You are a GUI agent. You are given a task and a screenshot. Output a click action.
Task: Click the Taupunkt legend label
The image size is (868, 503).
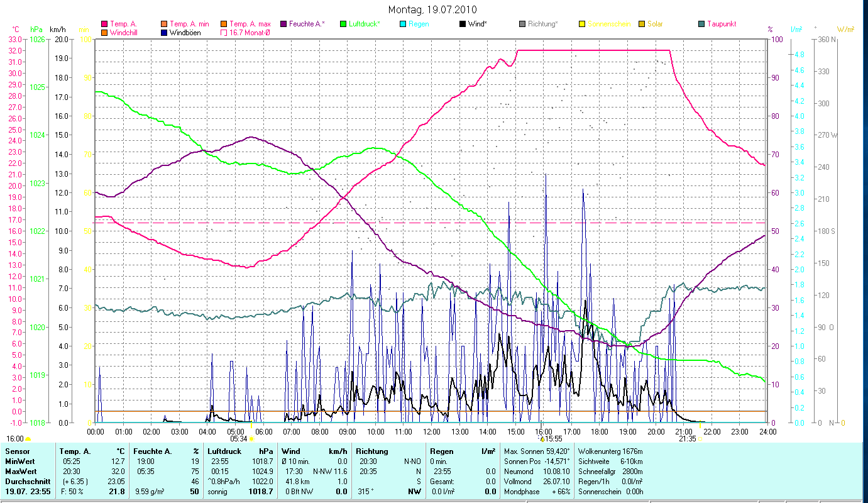coord(722,24)
